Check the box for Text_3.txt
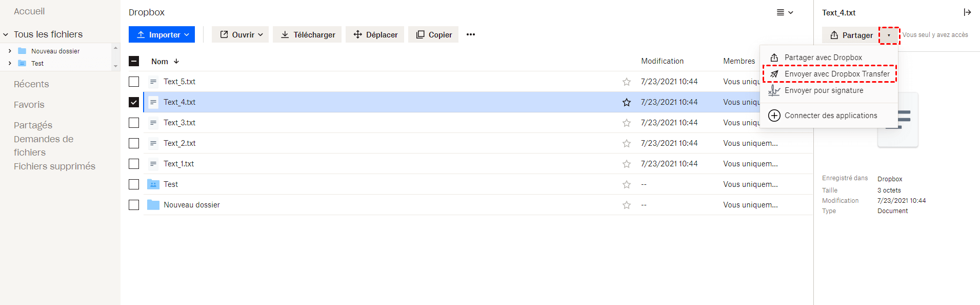 (x=134, y=123)
